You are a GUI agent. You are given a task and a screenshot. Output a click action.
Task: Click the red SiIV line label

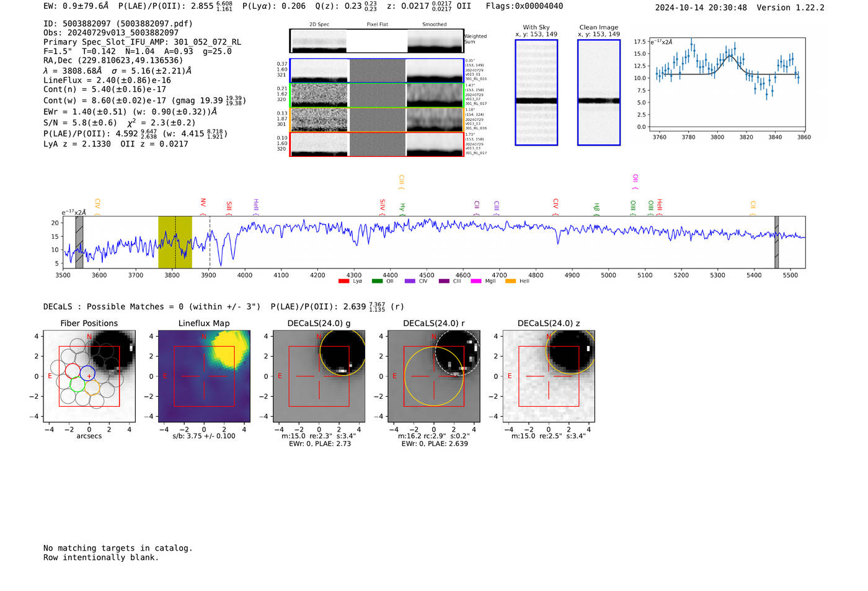[x=382, y=207]
